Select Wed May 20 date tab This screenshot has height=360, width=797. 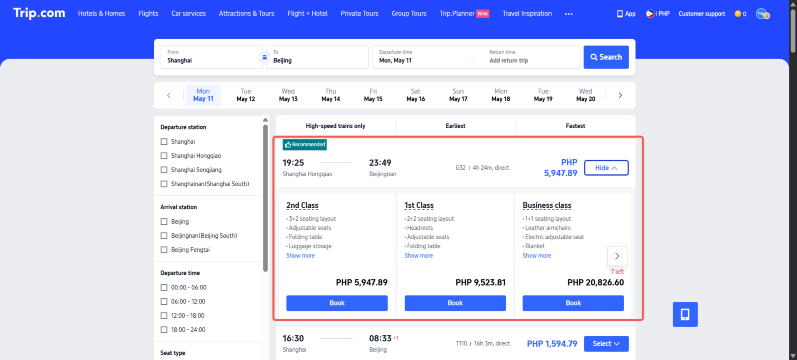[x=586, y=95]
